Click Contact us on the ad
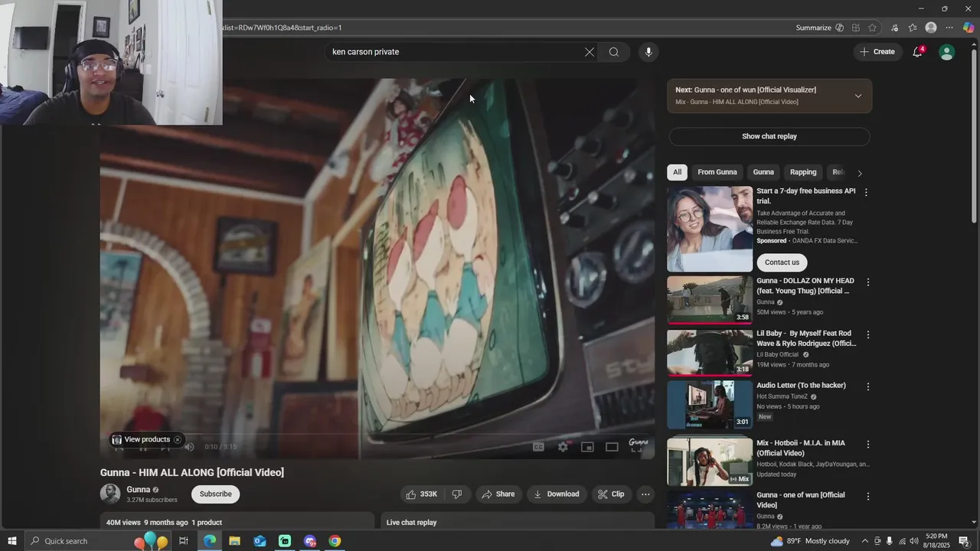The height and width of the screenshot is (551, 980). pyautogui.click(x=782, y=262)
